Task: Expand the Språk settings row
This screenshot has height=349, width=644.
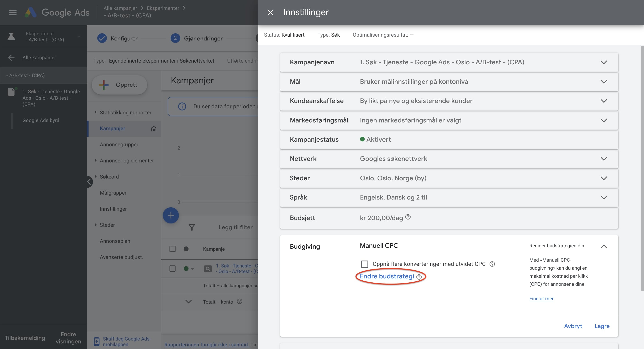Action: click(x=604, y=198)
